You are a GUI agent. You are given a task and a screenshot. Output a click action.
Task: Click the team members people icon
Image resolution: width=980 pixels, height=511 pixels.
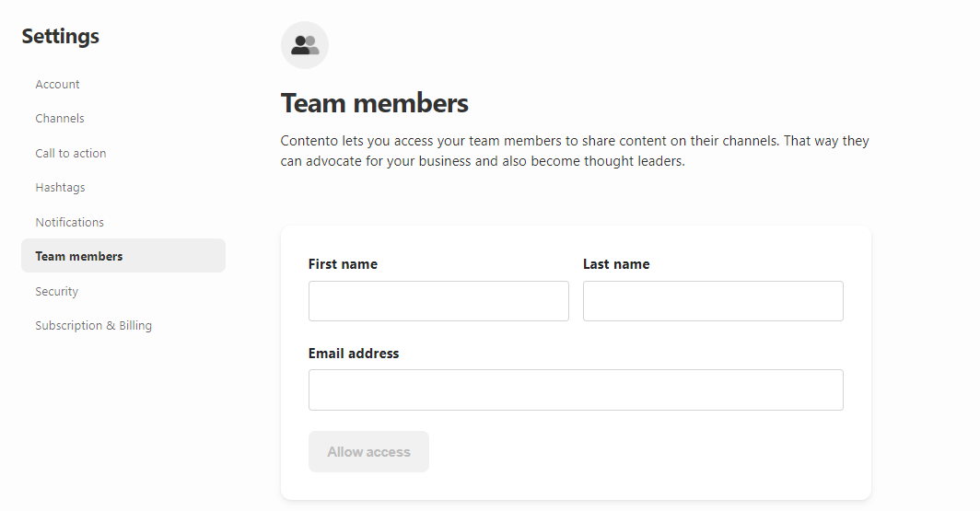pos(304,45)
